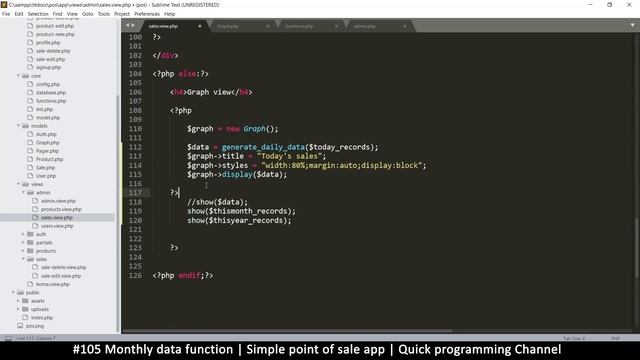The height and width of the screenshot is (360, 640).
Task: Expand the uploads folder
Action: [18, 309]
